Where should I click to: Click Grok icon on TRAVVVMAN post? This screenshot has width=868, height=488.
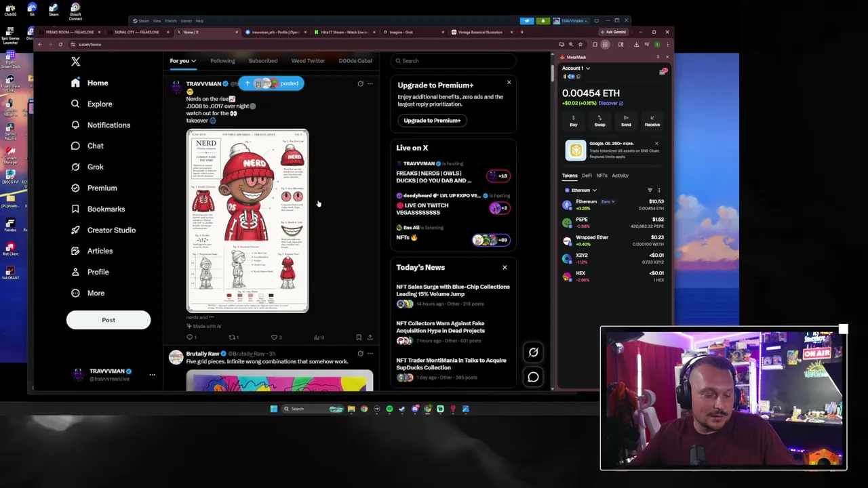tap(360, 84)
